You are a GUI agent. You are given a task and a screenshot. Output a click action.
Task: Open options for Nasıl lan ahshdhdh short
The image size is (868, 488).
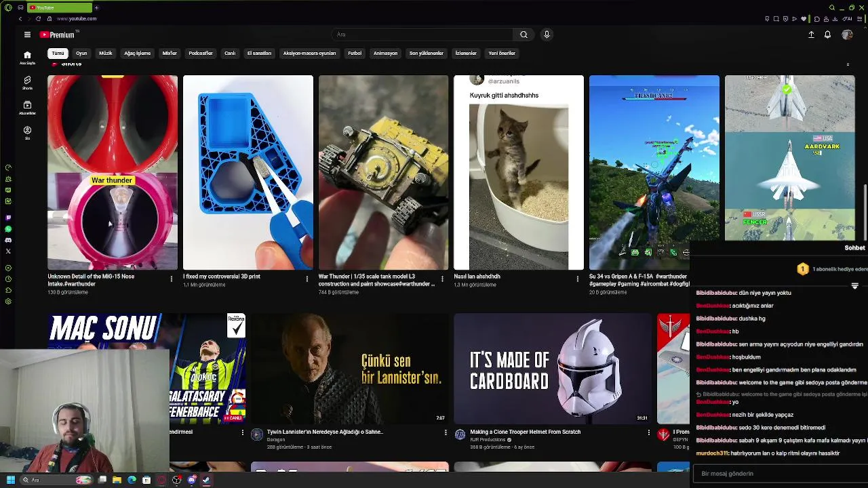[x=578, y=279]
